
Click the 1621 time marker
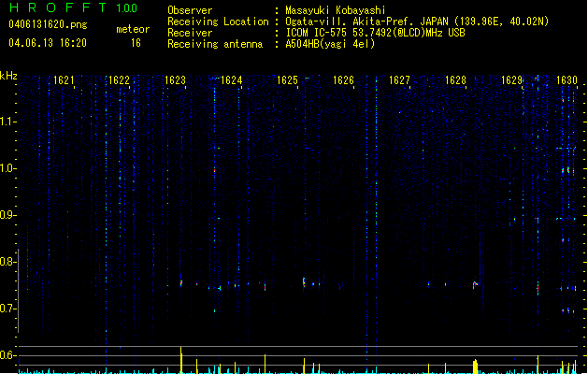point(64,80)
